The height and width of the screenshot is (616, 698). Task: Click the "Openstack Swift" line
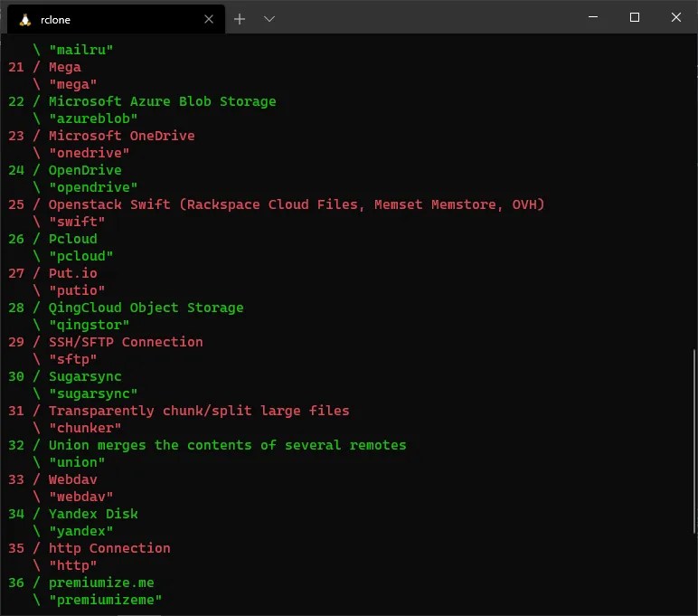tap(277, 204)
